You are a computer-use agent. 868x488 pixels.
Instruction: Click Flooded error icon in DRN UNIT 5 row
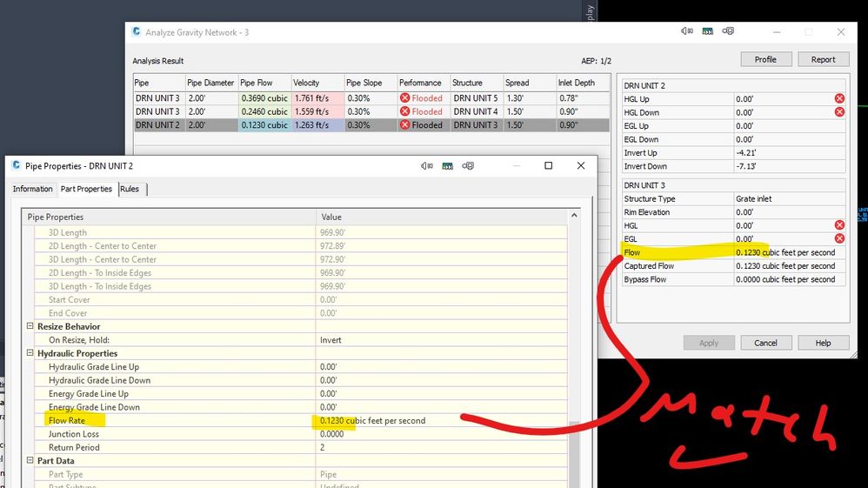click(404, 98)
